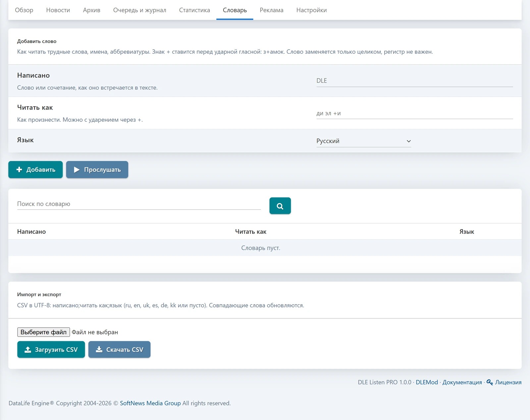The height and width of the screenshot is (420, 530).
Task: Open the Реклама tab
Action: pyautogui.click(x=271, y=10)
